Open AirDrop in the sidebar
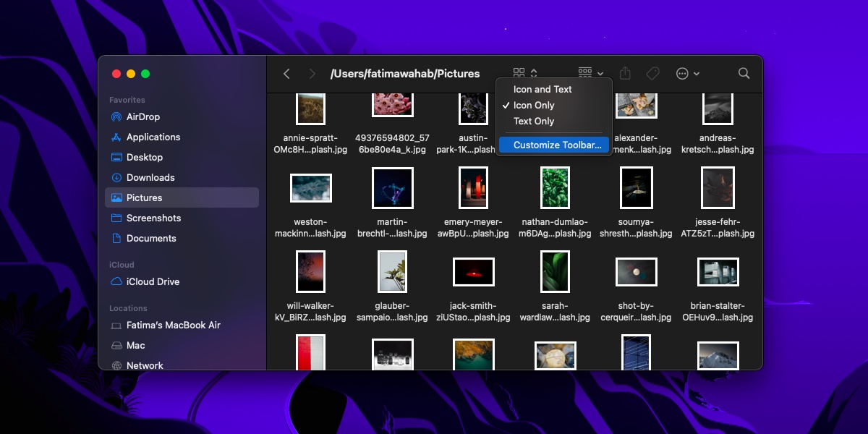The image size is (868, 434). click(x=182, y=116)
